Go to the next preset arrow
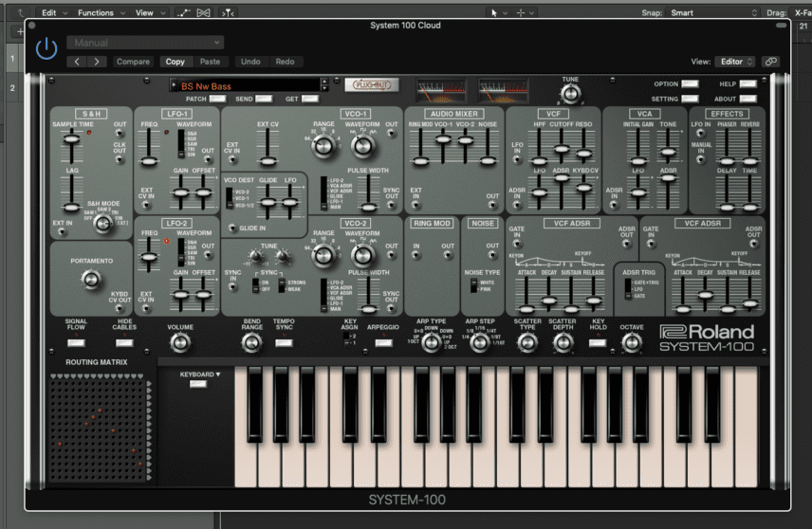The width and height of the screenshot is (812, 529). [97, 62]
